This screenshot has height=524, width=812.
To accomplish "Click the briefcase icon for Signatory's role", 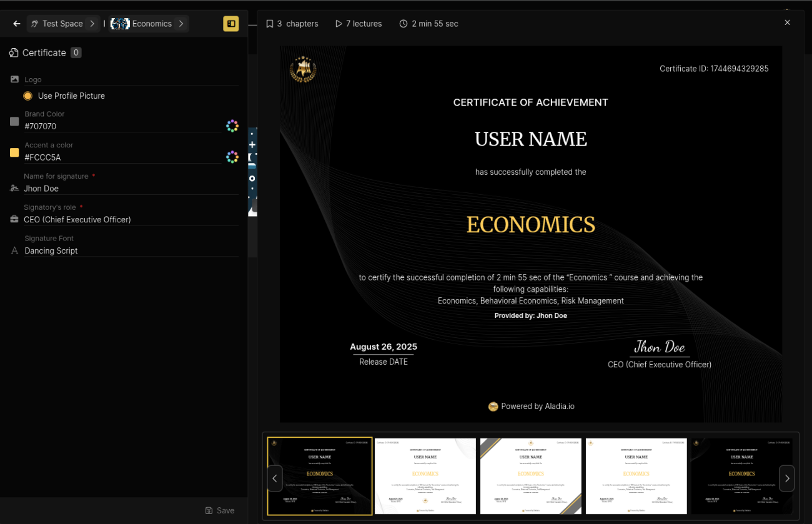I will 14,219.
